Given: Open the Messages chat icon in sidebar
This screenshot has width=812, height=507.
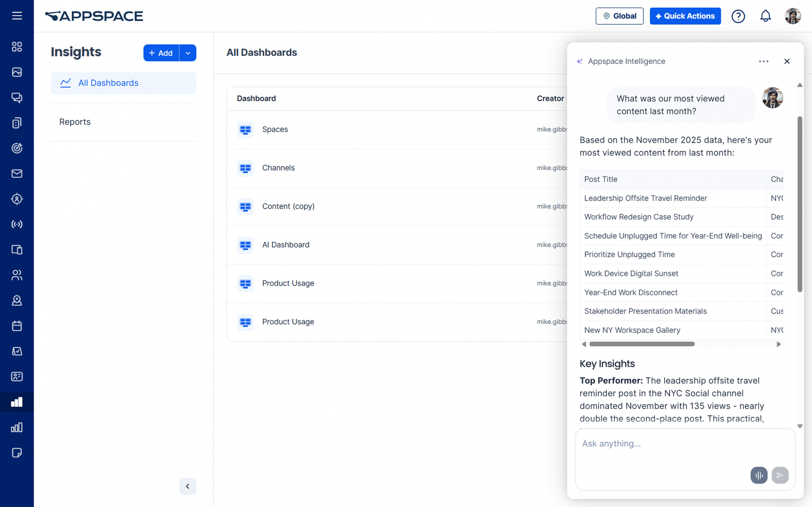Looking at the screenshot, I should [x=17, y=98].
